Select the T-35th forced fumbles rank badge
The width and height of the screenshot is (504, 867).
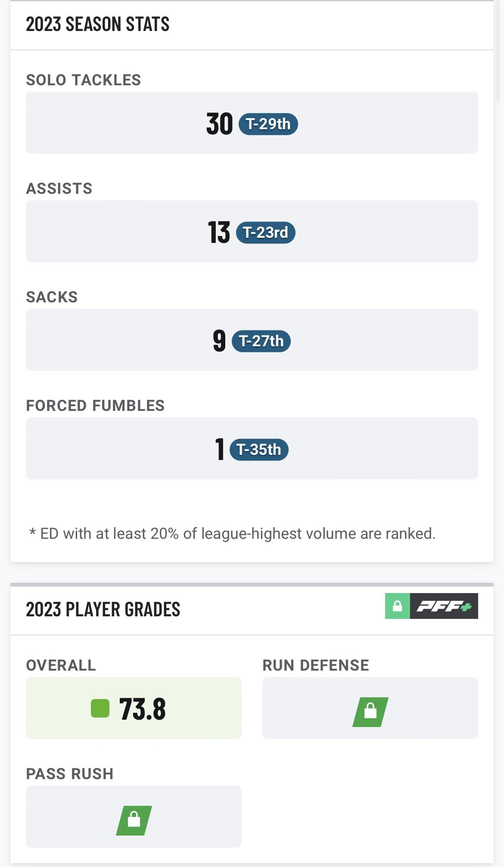pos(258,450)
